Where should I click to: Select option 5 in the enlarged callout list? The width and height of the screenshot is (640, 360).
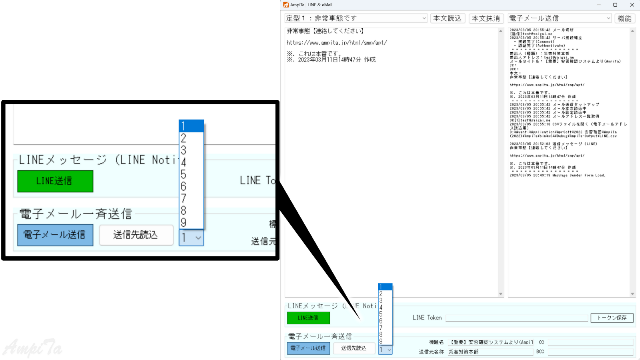(191, 174)
